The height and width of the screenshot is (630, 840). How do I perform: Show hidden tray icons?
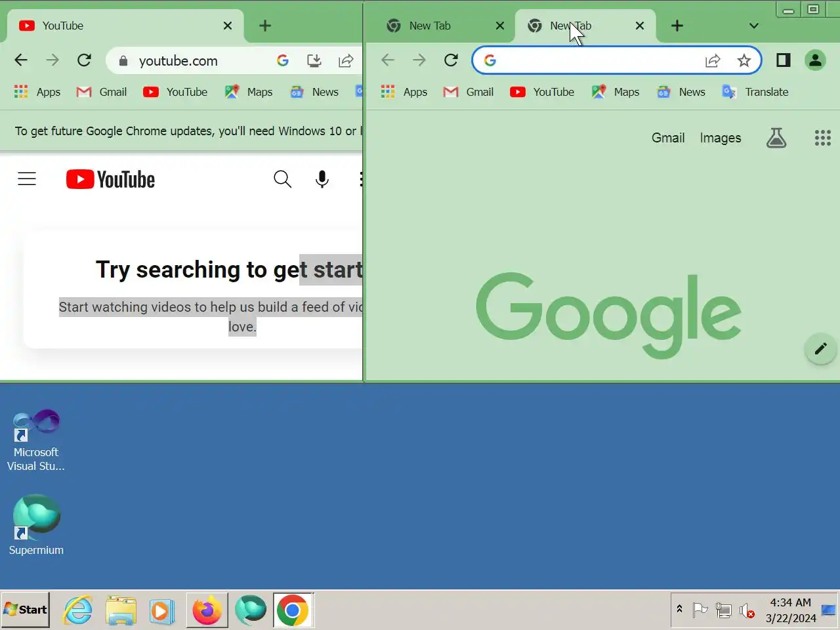[679, 610]
